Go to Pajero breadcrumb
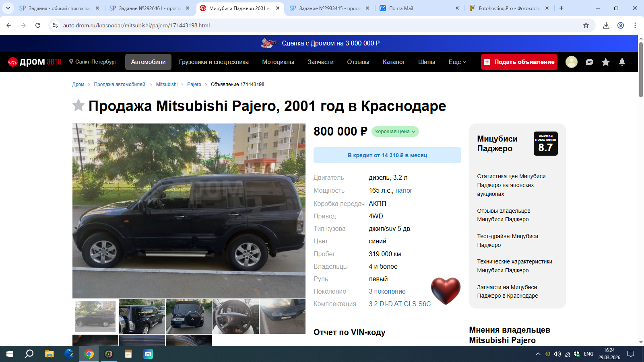 point(194,84)
